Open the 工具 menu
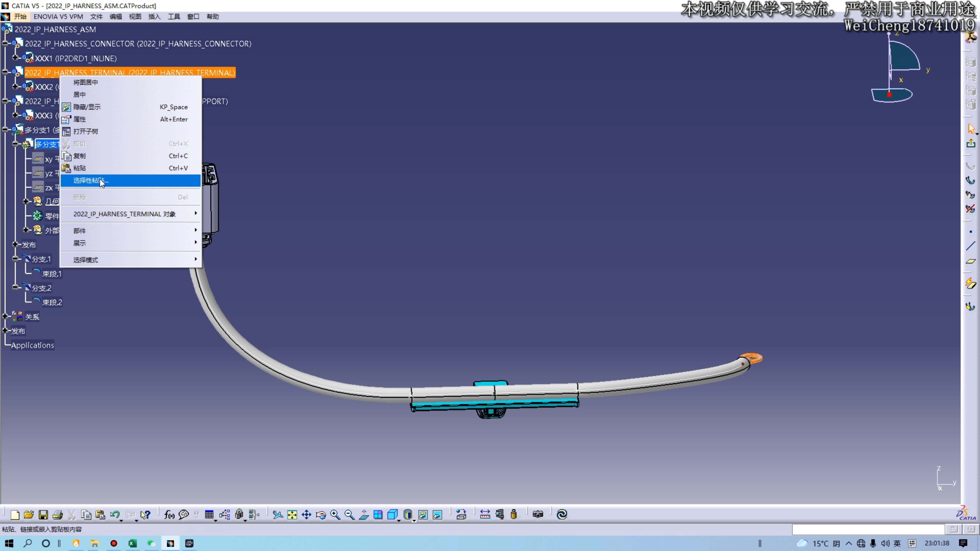The image size is (980, 551). tap(174, 16)
